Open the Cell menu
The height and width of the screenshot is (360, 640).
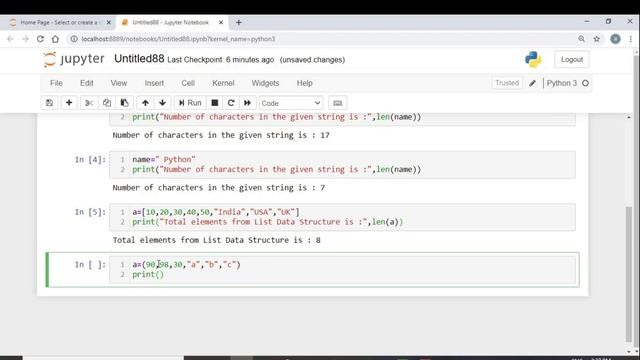[x=188, y=83]
